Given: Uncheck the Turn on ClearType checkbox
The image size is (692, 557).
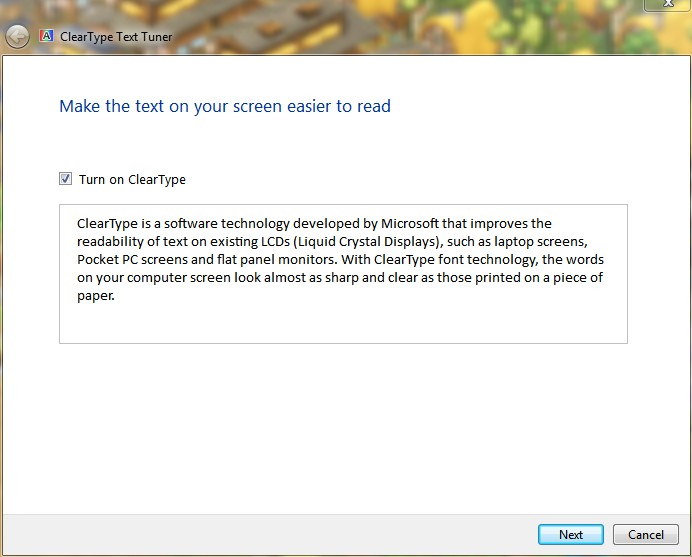Looking at the screenshot, I should (x=65, y=179).
